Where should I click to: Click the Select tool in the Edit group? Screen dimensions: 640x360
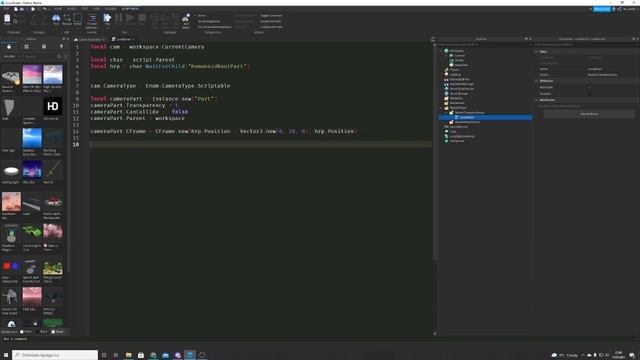click(78, 19)
